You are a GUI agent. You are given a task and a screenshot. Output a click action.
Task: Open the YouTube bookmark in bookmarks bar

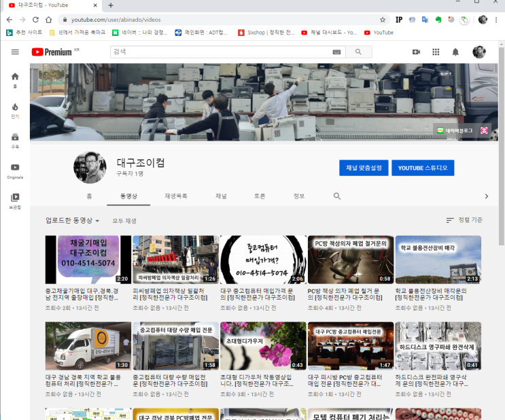pos(379,33)
